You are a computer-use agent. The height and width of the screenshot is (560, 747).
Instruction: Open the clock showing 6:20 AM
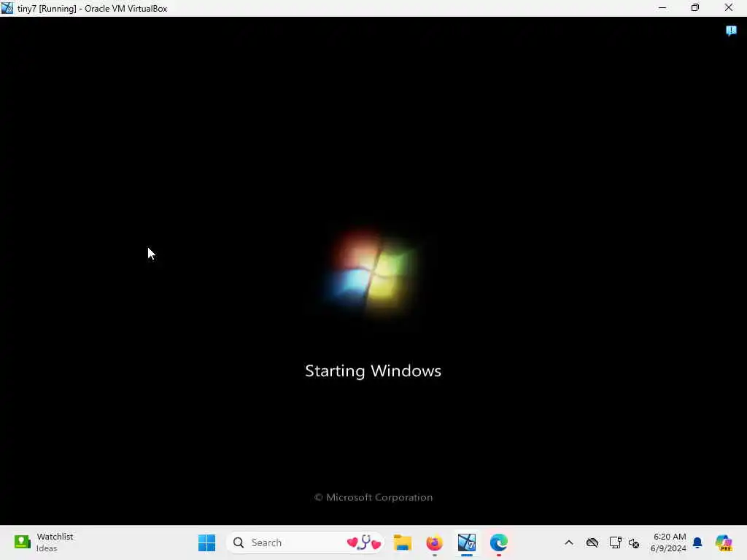click(x=669, y=542)
